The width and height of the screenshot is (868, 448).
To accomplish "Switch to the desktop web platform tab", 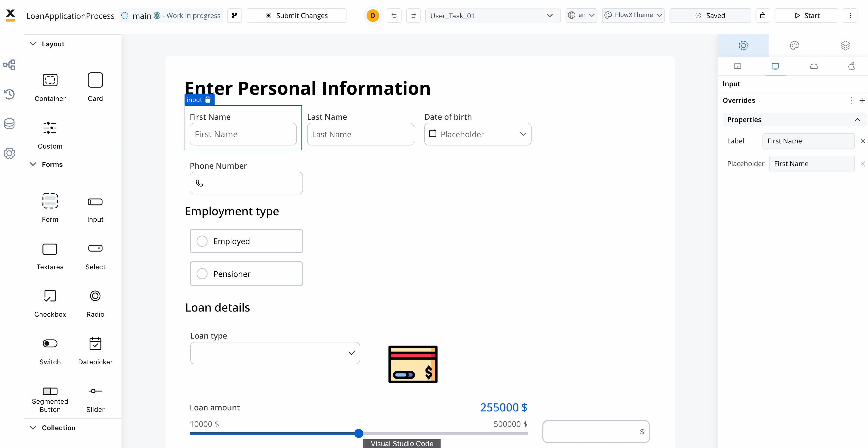I will (x=775, y=66).
